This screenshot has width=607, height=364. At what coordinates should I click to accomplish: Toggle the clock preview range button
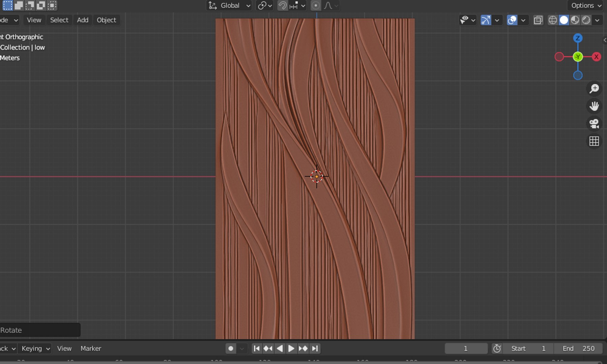coord(497,348)
